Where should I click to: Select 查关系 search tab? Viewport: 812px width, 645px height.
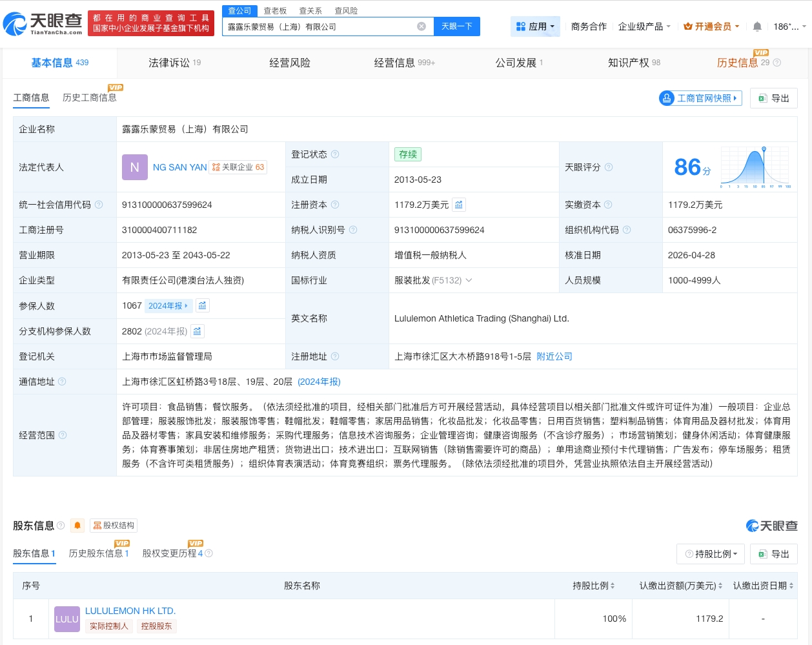310,11
